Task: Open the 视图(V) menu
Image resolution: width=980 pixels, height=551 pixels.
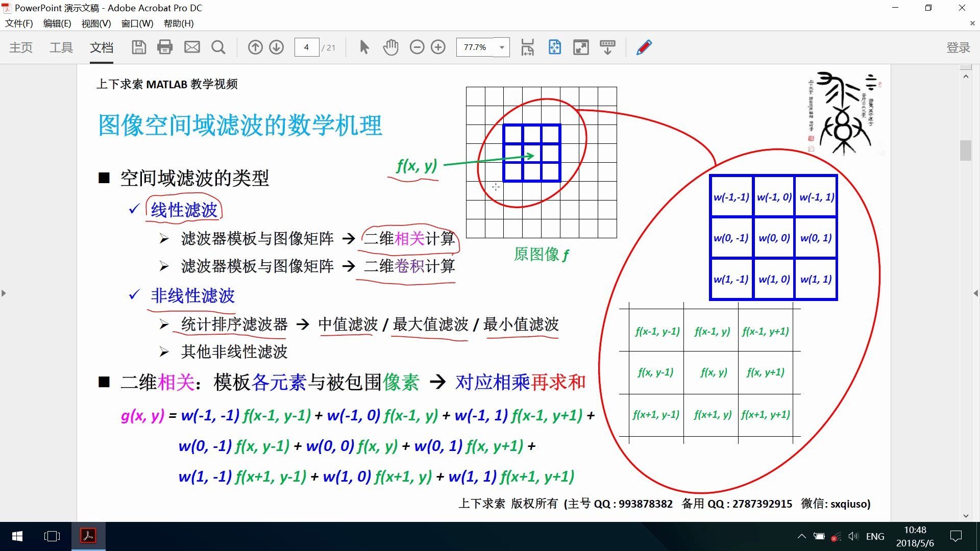Action: point(96,23)
